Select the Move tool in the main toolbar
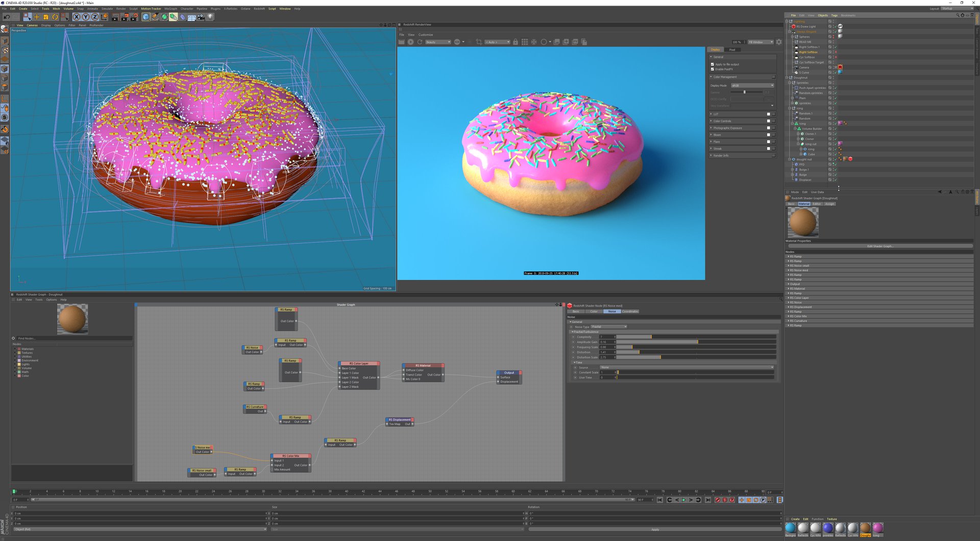This screenshot has width=980, height=541. pos(37,17)
